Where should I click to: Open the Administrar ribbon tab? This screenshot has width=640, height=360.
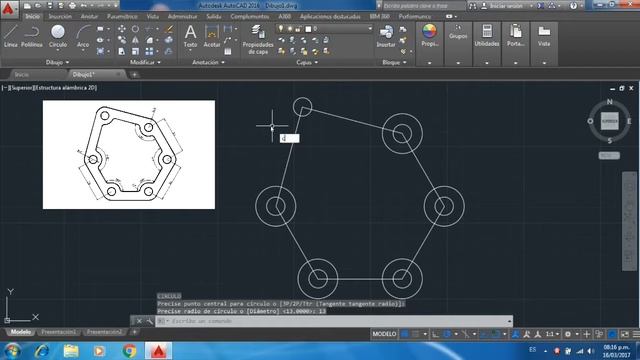(x=182, y=17)
